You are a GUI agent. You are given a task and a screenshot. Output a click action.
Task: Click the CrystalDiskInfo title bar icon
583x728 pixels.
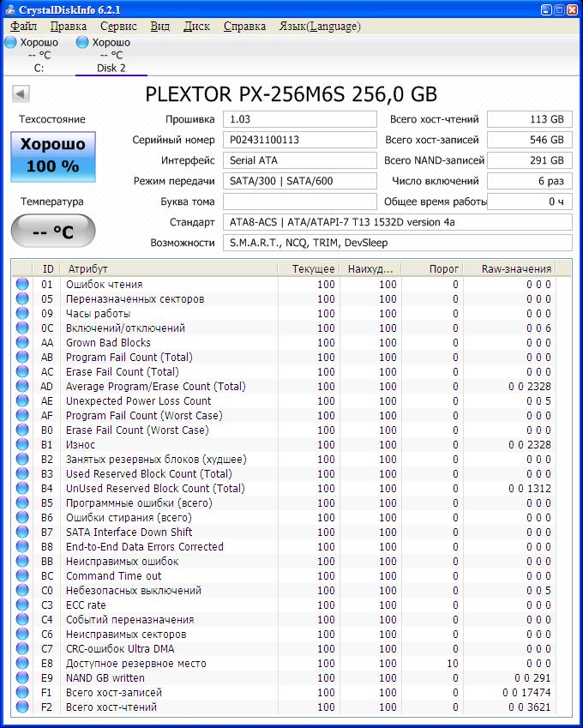9,9
